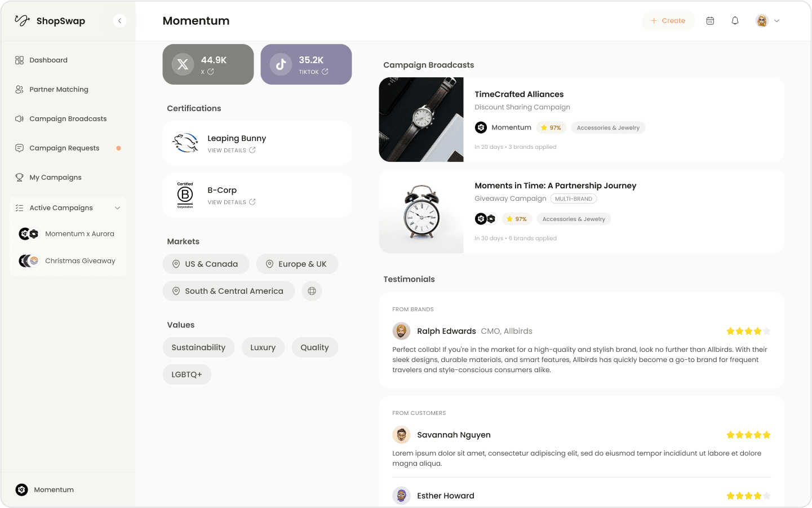Open the Dashboard from the sidebar
Viewport: 812px width, 508px height.
click(48, 60)
